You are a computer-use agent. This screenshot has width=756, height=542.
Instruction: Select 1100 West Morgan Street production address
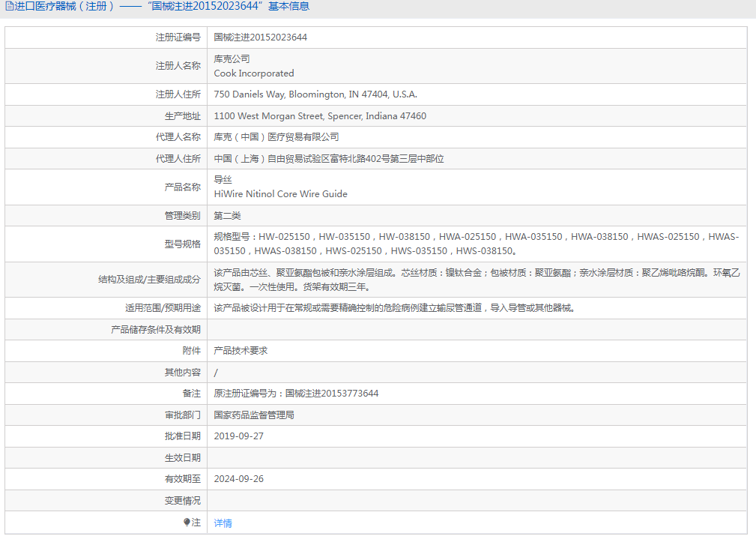click(x=320, y=115)
